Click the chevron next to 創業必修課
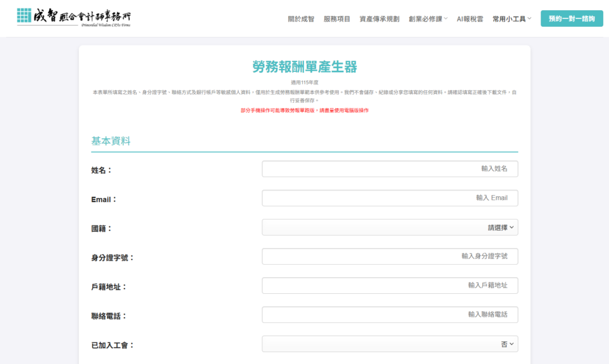This screenshot has width=609, height=364. coord(446,19)
